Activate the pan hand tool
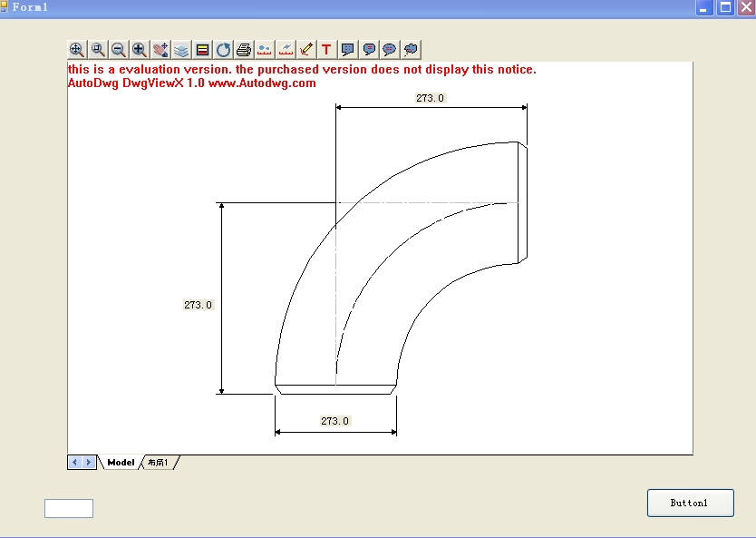This screenshot has height=538, width=756. coord(160,50)
